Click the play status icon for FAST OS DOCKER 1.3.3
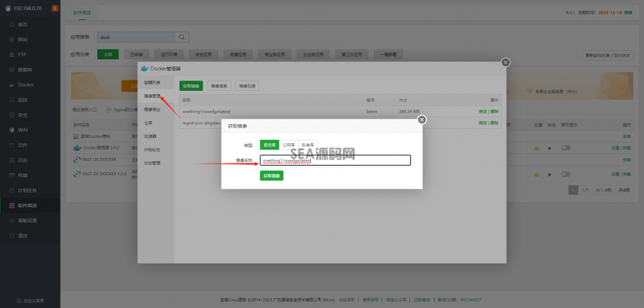Viewport: 644px width, 308px height. pyautogui.click(x=549, y=175)
